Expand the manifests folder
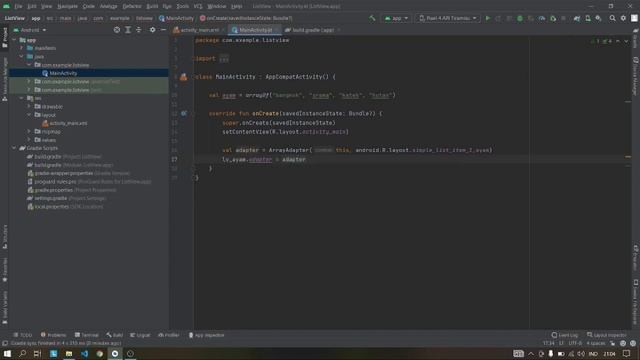This screenshot has height=360, width=640. point(22,48)
